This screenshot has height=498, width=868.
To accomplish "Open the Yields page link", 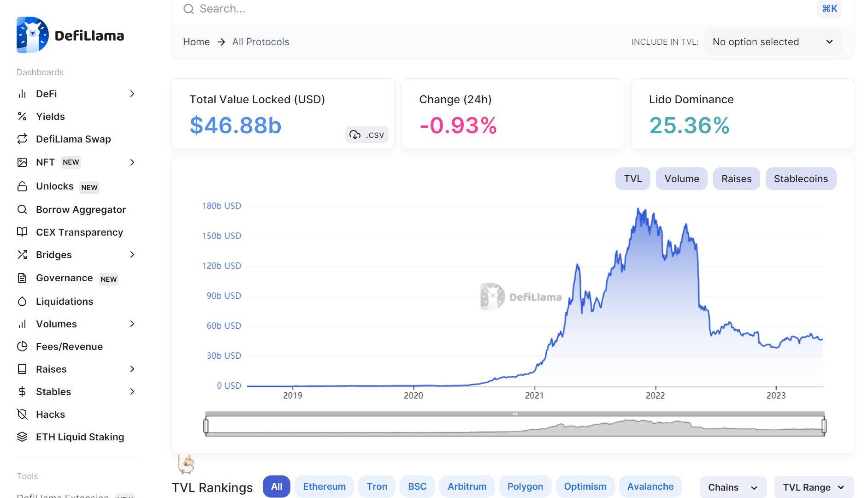I will (x=50, y=117).
